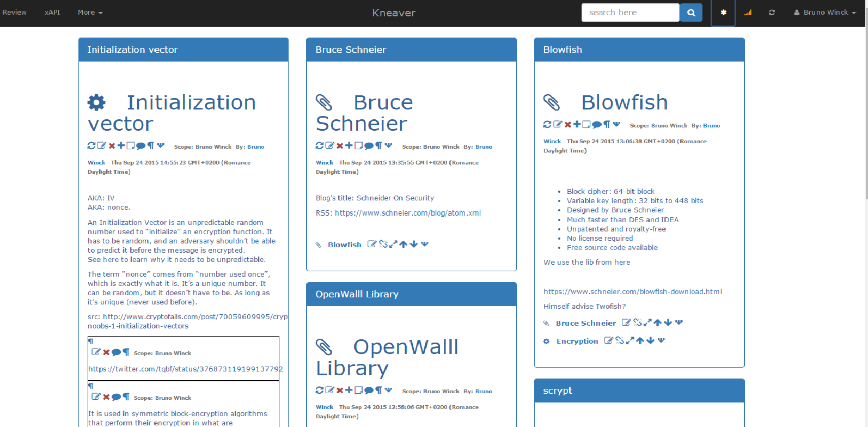Move Blowfish link down in Bruce Schneier card
This screenshot has width=868, height=427.
click(414, 244)
